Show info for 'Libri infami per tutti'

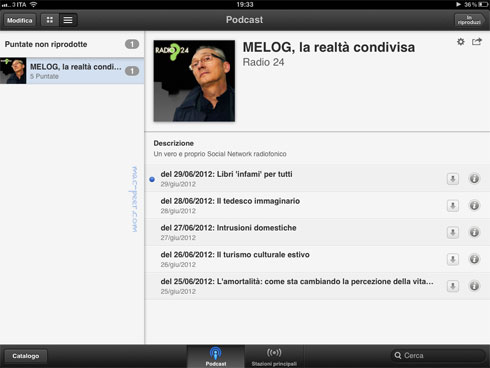(x=474, y=179)
